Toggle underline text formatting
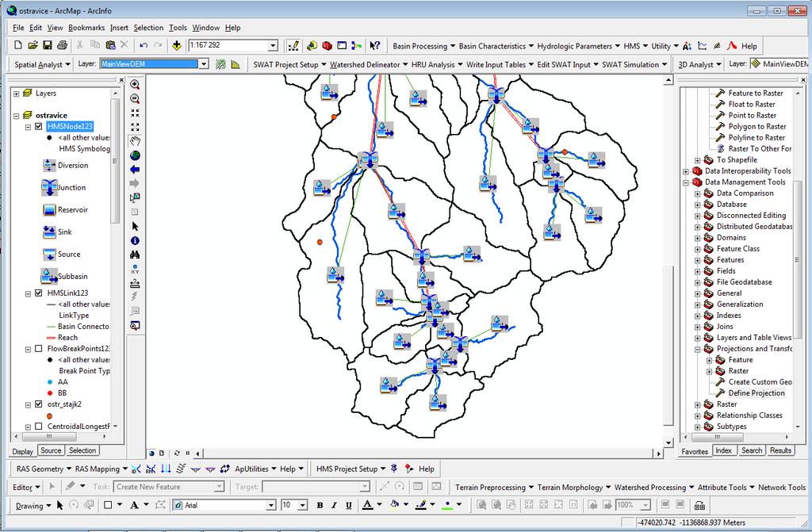 pyautogui.click(x=349, y=505)
